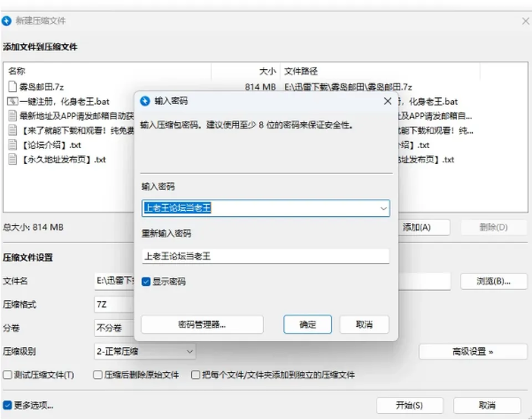
Task: Tick 把每个文件/文件夹添加到独立的压缩文件 checkbox
Action: click(196, 375)
